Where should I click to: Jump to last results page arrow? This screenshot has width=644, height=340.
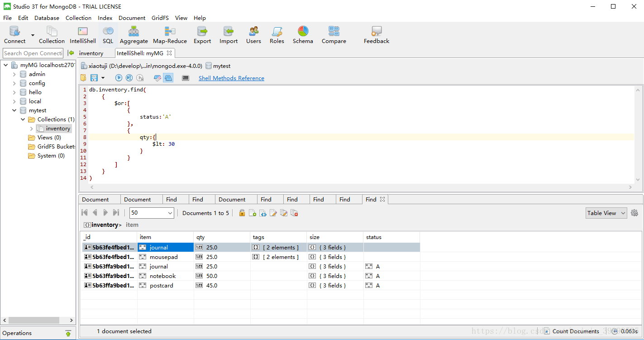click(116, 212)
